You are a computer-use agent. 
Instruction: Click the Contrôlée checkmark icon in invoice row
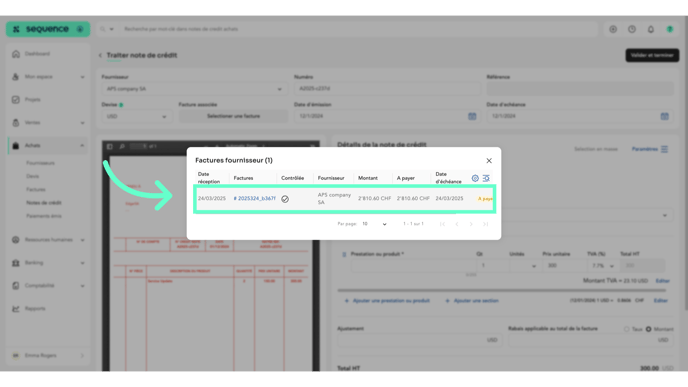(x=285, y=199)
